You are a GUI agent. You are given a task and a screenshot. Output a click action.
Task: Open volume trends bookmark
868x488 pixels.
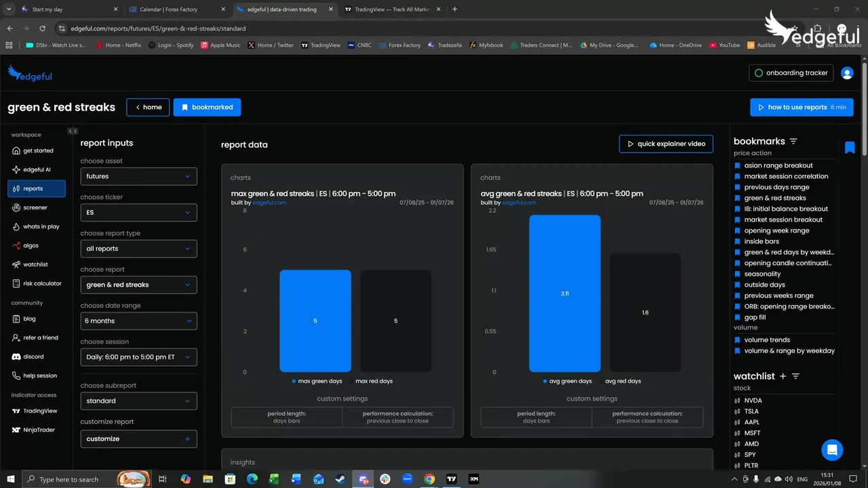coord(767,340)
